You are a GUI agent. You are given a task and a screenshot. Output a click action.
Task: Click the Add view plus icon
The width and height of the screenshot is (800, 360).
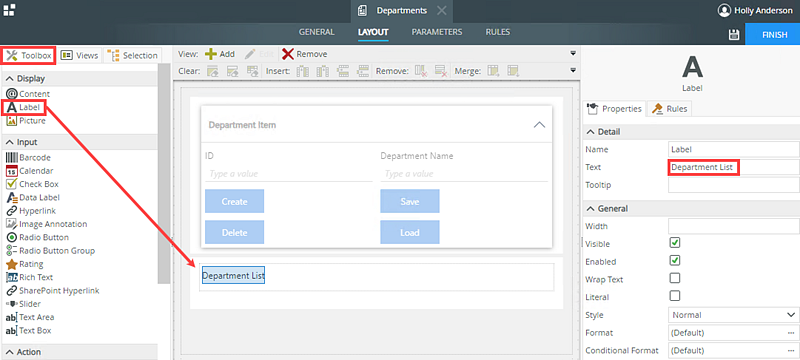(x=211, y=54)
